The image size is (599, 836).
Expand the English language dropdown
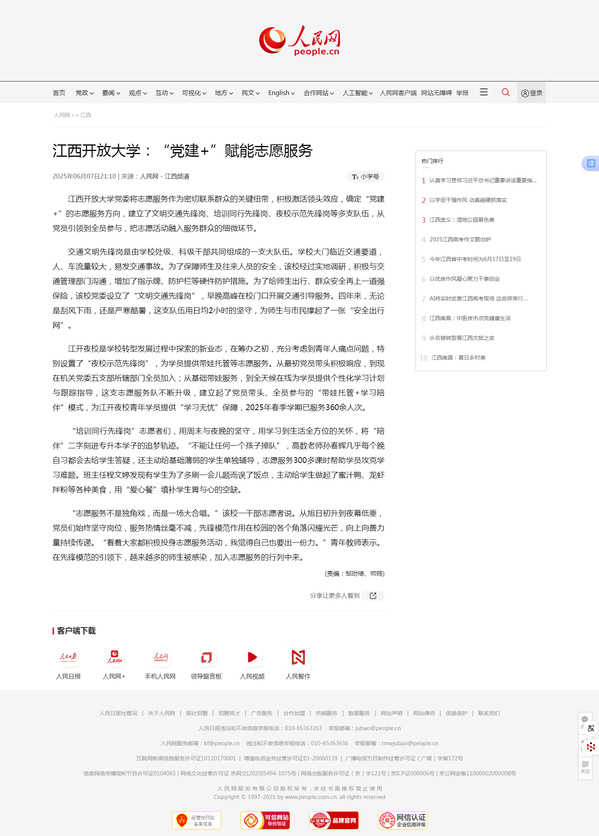(x=281, y=93)
